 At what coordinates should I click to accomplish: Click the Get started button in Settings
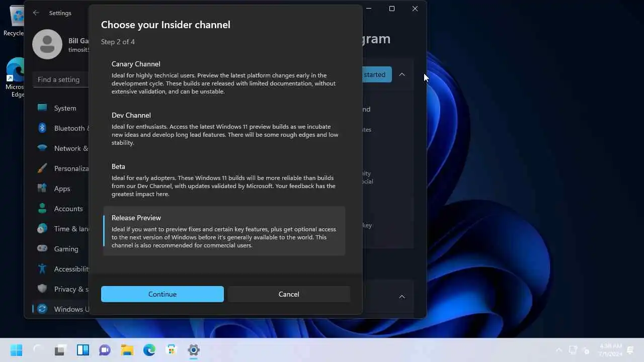click(376, 74)
